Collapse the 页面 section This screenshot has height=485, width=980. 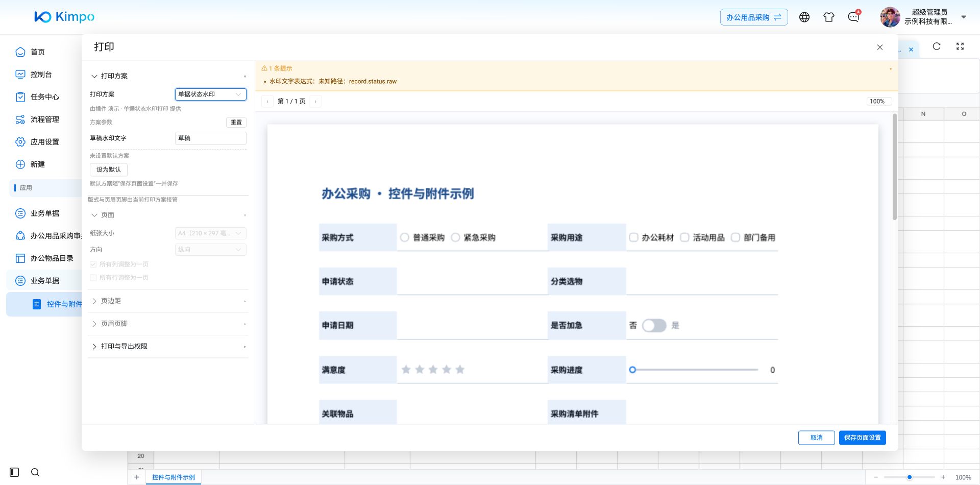tap(94, 215)
